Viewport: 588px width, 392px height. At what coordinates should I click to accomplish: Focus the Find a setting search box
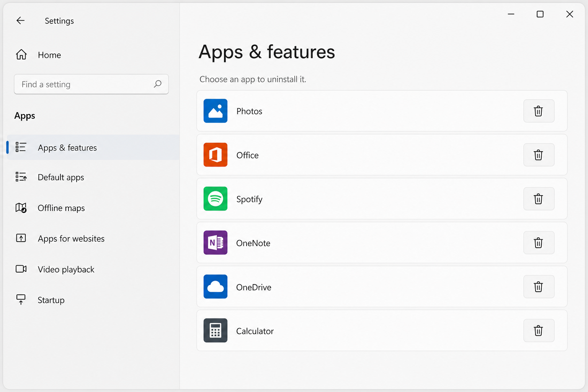[91, 84]
